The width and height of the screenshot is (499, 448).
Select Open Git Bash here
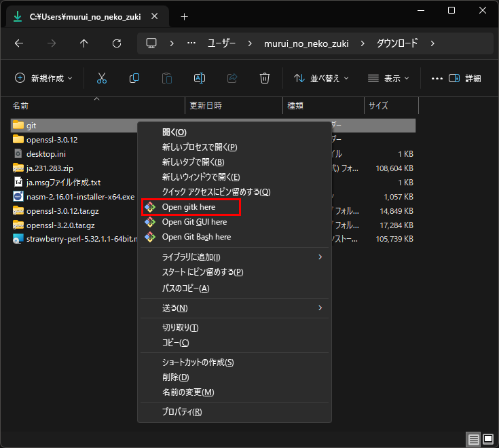pos(234,237)
